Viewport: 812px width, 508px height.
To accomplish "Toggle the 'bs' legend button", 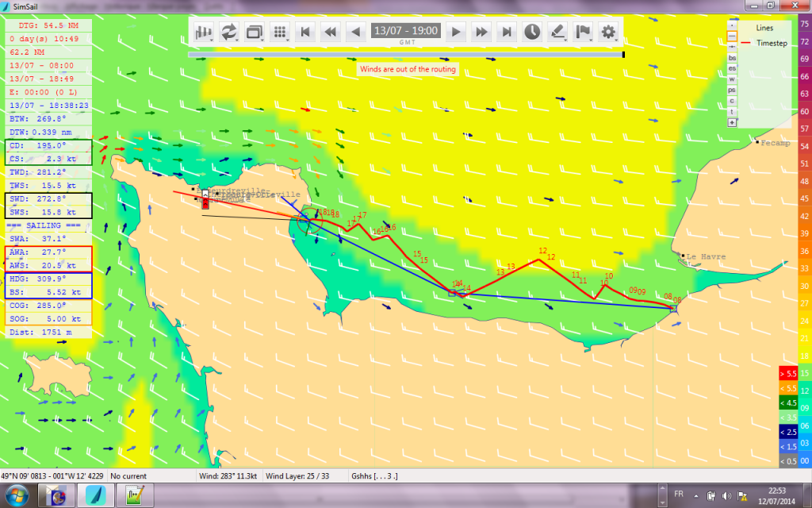I will tap(732, 57).
